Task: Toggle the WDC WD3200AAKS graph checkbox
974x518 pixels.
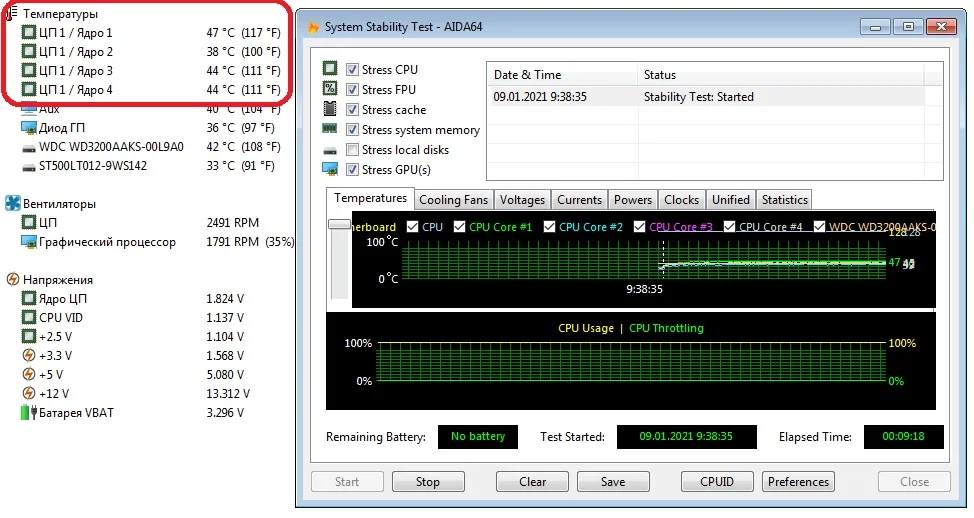Action: click(819, 227)
